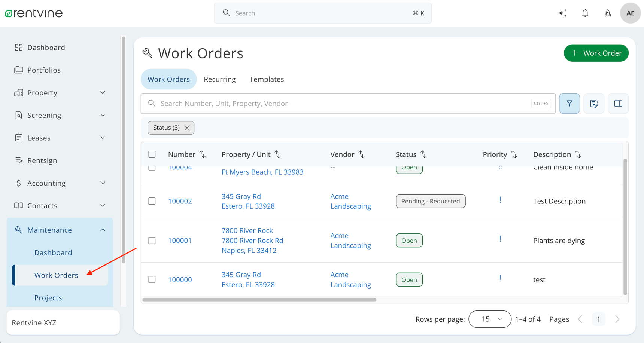
Task: Check the checkbox for work order 100000
Action: [x=152, y=279]
